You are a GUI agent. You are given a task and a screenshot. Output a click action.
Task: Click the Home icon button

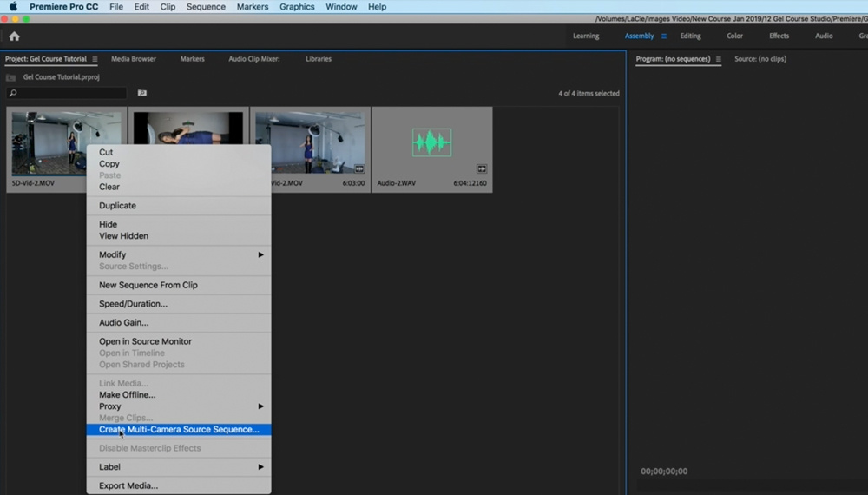click(14, 36)
